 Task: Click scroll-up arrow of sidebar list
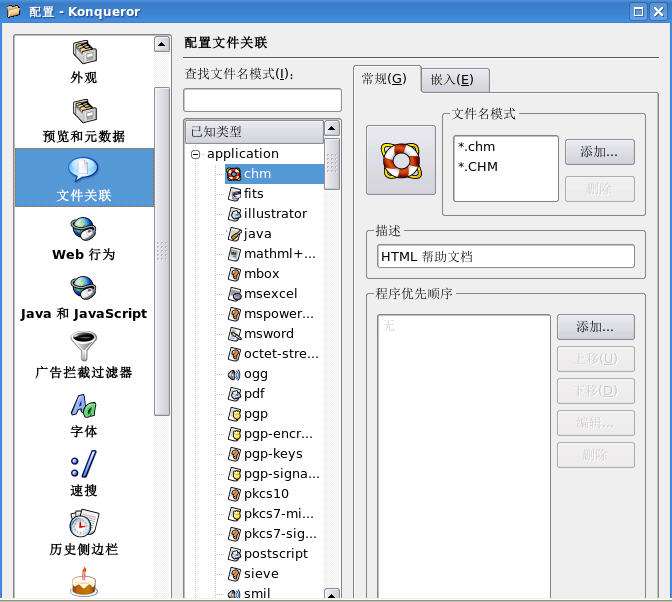(162, 44)
